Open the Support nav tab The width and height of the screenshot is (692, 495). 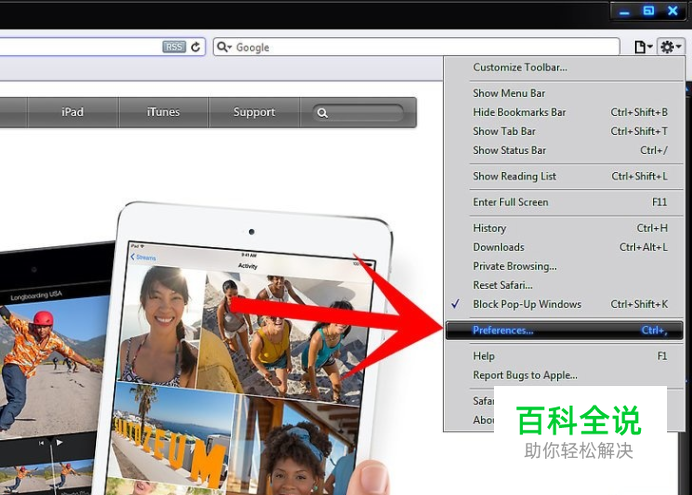click(254, 112)
